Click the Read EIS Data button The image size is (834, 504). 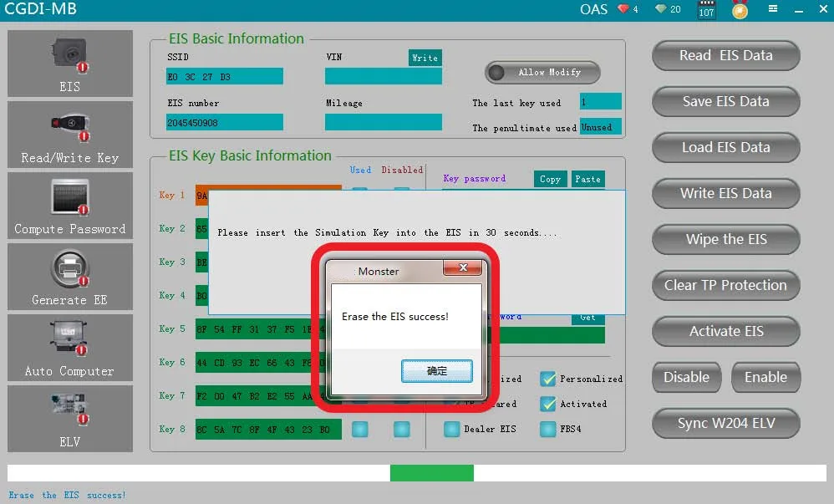[x=726, y=55]
